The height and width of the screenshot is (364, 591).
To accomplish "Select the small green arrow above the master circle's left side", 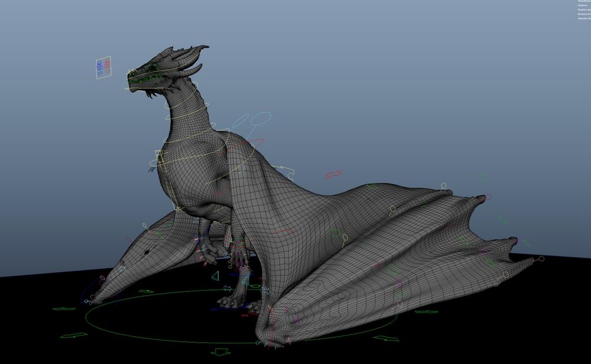I will click(146, 291).
